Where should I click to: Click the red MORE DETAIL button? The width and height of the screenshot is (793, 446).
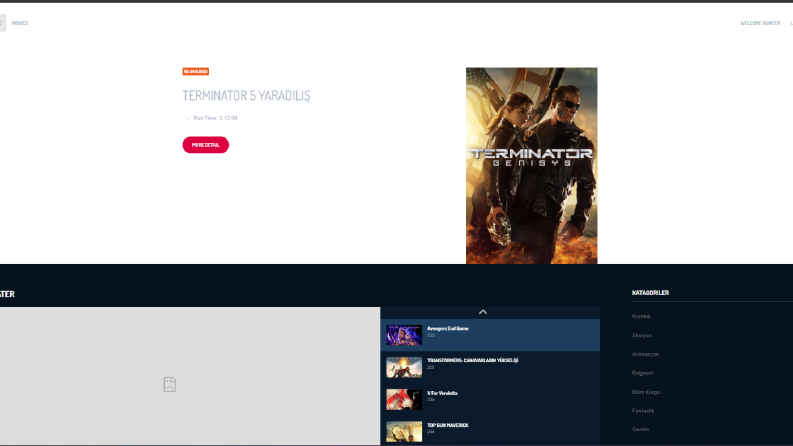(x=206, y=145)
